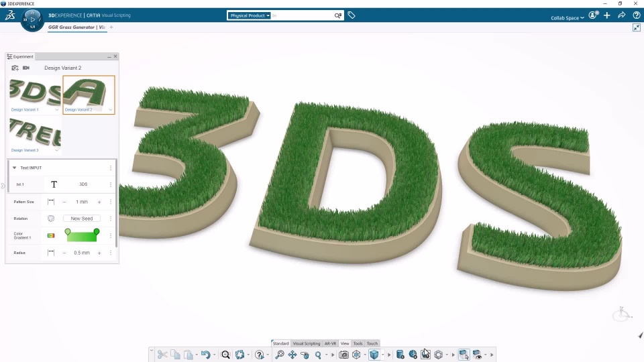Increase Pattern Size with plus button
644x362 pixels.
click(99, 202)
